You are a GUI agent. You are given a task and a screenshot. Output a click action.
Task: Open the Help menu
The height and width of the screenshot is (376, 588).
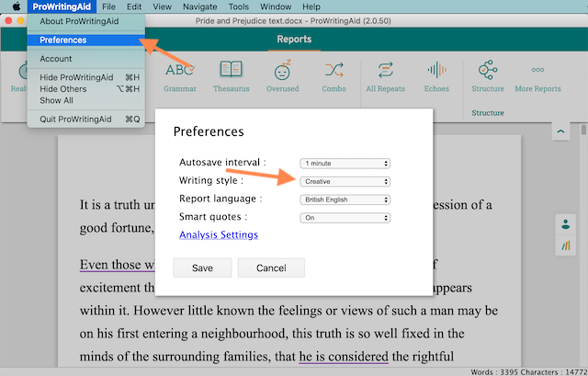[311, 6]
